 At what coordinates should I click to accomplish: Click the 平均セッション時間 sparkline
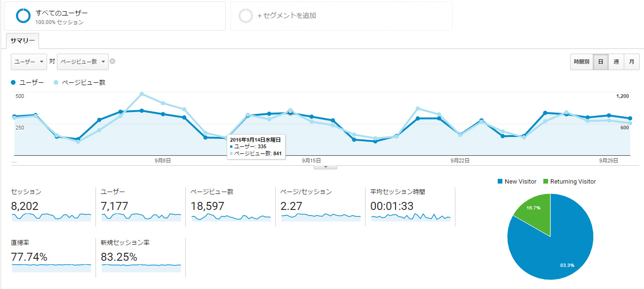click(x=411, y=217)
